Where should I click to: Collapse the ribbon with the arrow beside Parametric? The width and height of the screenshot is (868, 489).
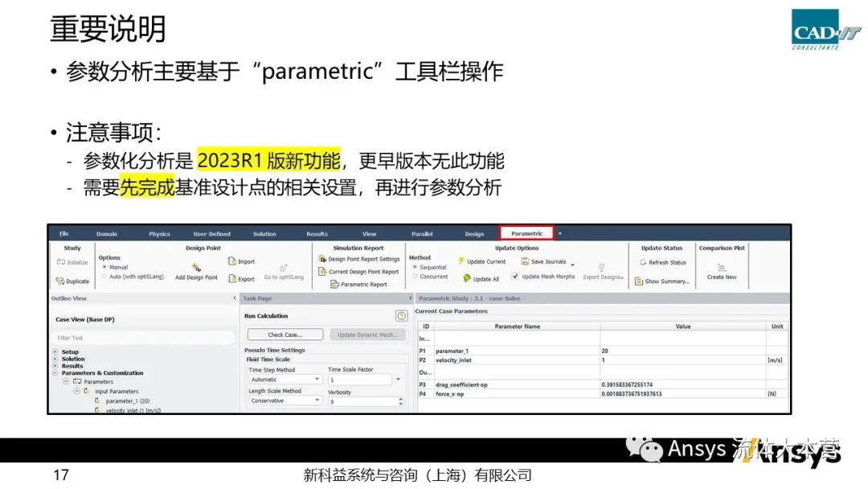[559, 233]
